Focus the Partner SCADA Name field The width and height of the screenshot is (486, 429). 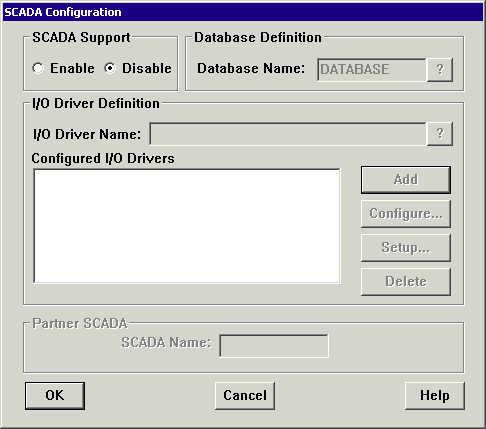[x=274, y=346]
